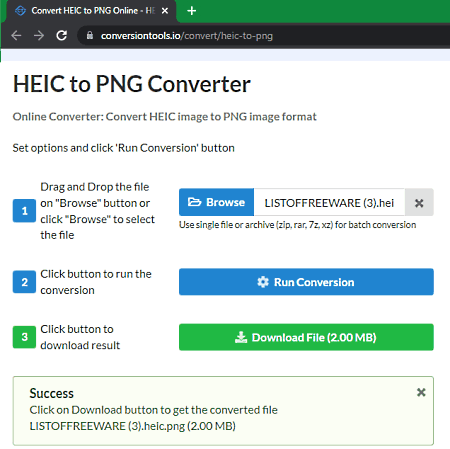
Task: Click the browser back arrow
Action: tap(16, 35)
